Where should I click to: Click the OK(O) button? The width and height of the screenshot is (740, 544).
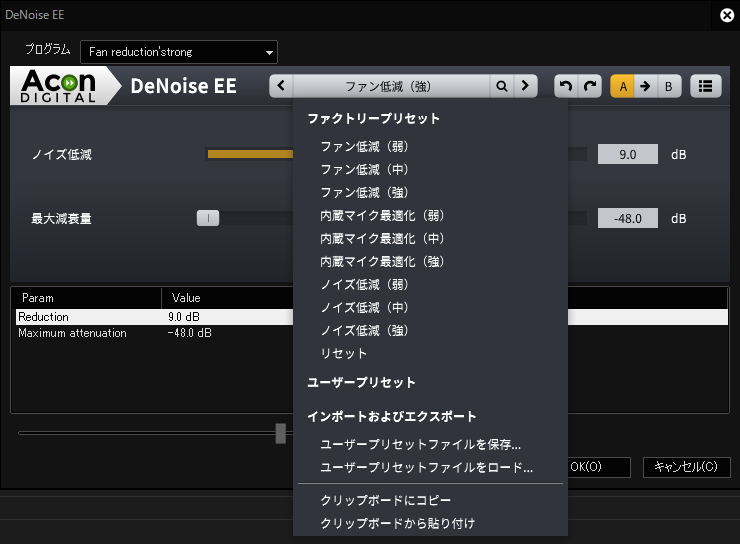point(598,467)
